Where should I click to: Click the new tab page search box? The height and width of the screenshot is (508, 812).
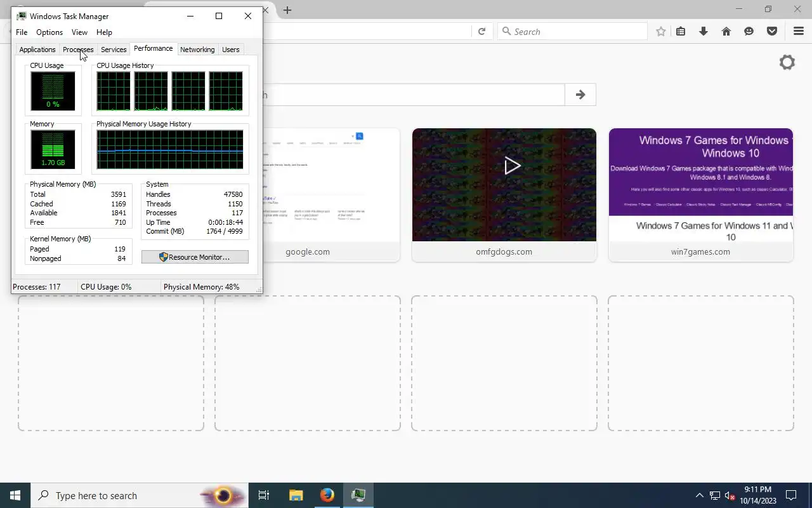[x=413, y=95]
